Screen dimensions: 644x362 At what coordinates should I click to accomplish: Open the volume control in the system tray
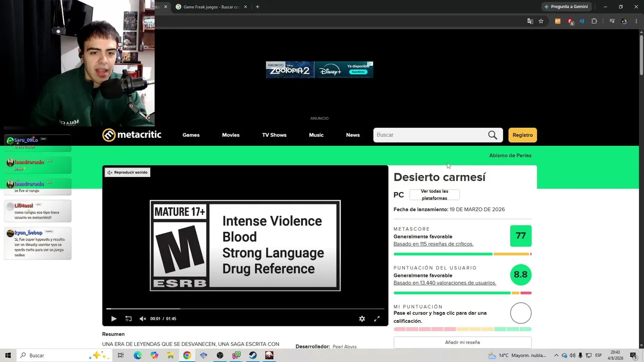coord(573,355)
